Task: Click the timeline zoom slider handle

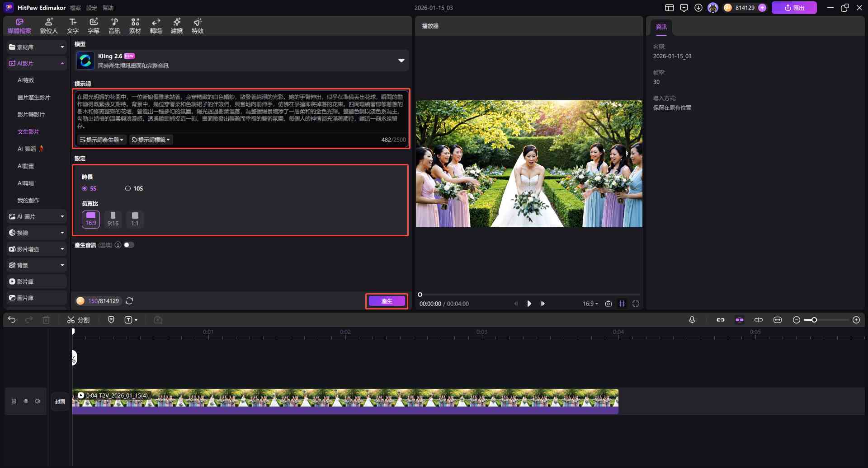Action: point(814,320)
